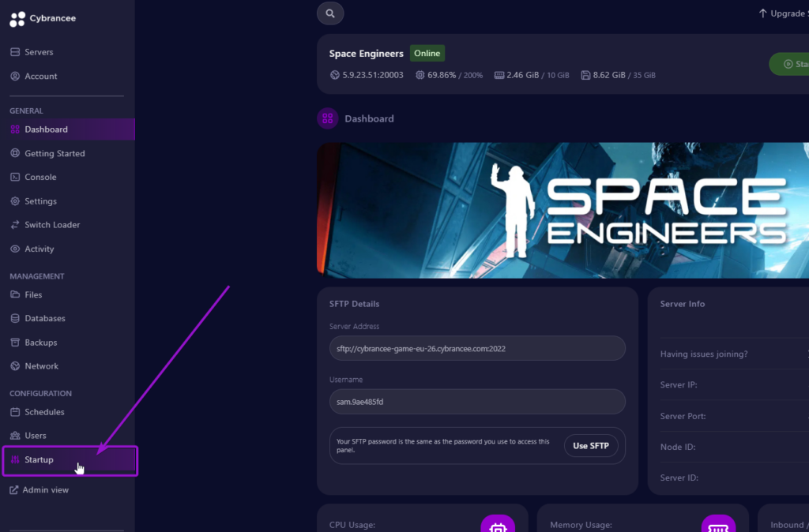809x532 pixels.
Task: Click the Server ID: label
Action: 679,478
